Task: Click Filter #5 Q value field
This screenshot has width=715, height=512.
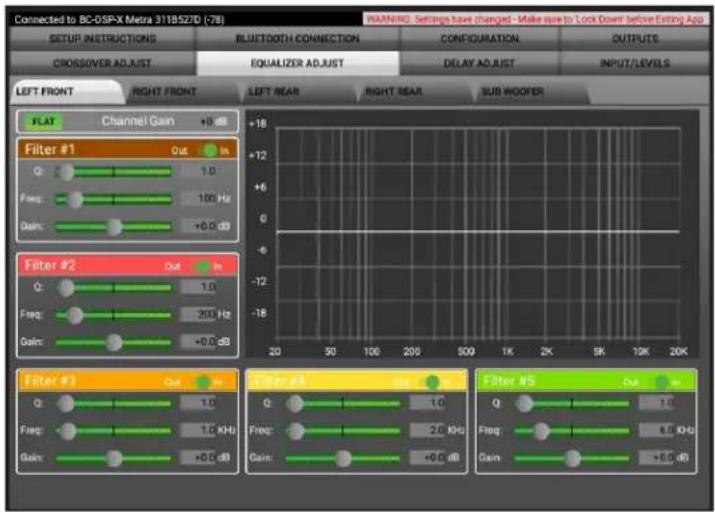Action: (657, 403)
